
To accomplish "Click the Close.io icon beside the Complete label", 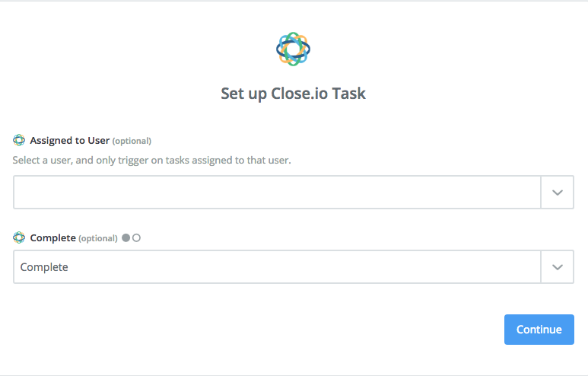I will point(19,237).
